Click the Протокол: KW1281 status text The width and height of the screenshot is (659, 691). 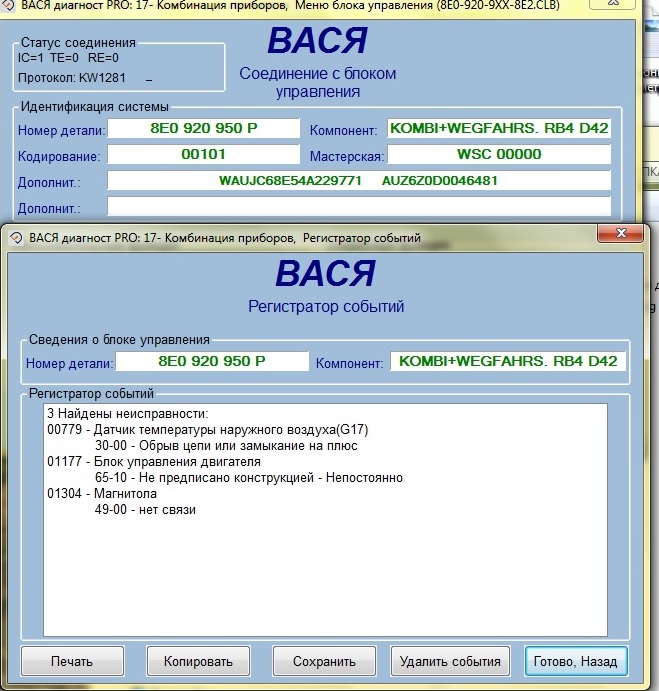click(72, 78)
